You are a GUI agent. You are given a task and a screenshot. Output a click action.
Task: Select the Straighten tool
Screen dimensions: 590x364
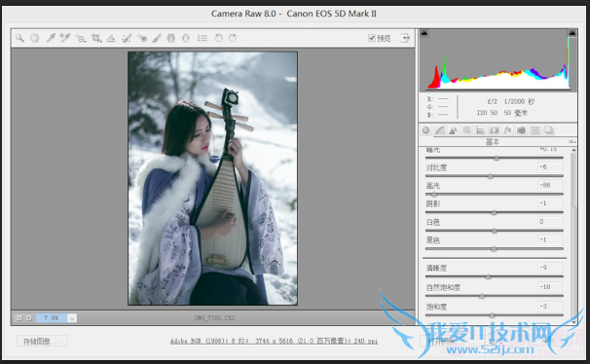[x=111, y=38]
